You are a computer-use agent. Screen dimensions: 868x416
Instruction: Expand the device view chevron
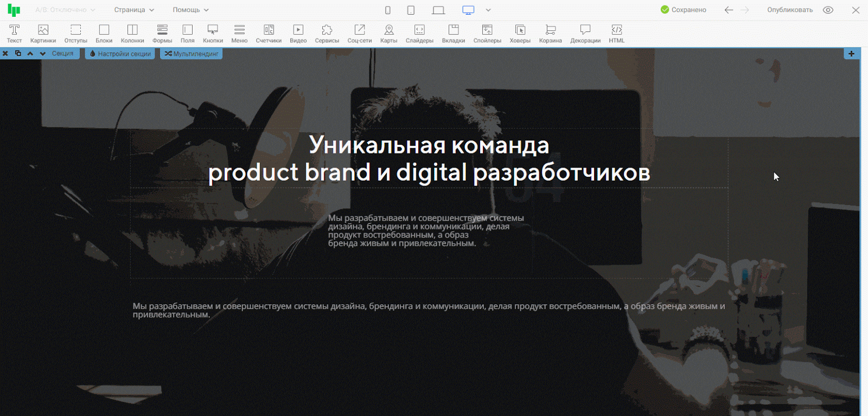coord(488,10)
